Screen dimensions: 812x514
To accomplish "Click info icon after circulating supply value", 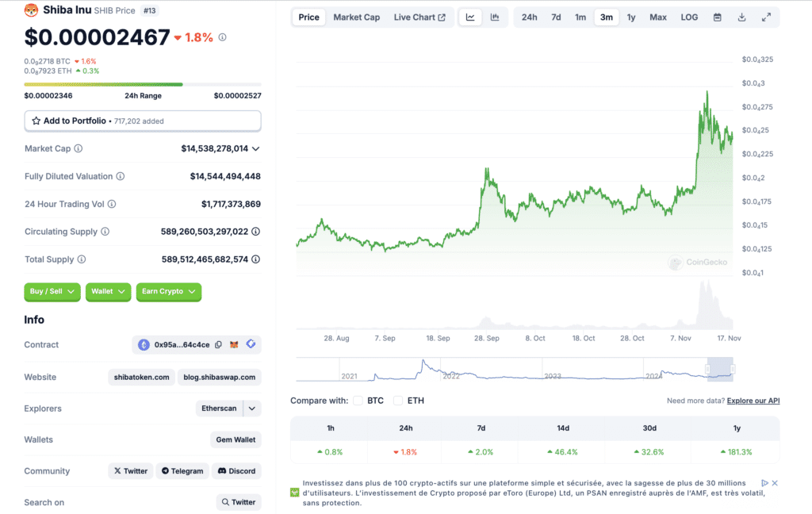I will pos(256,232).
